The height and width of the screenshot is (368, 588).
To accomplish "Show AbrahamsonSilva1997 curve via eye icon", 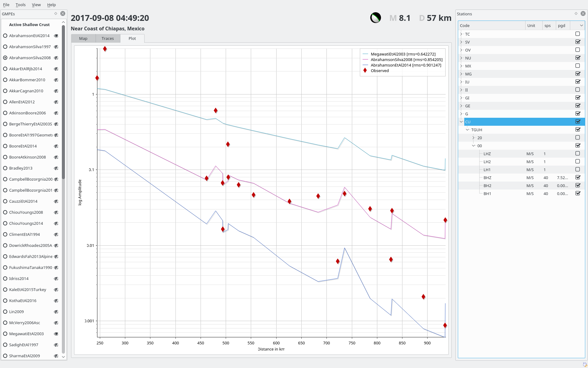I will pos(56,47).
